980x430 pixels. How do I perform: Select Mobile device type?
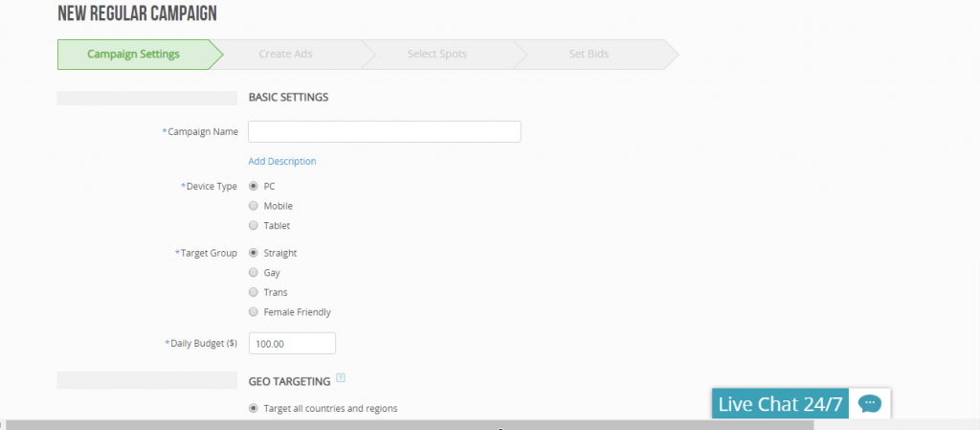(x=253, y=206)
